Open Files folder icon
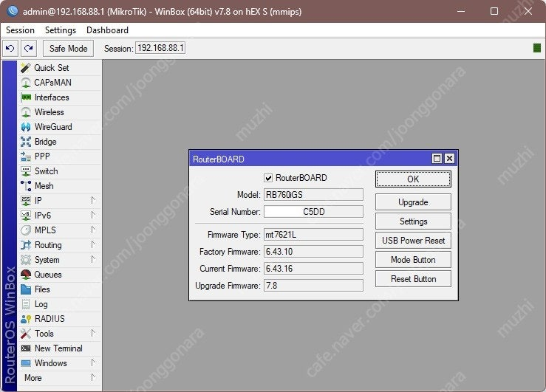Screen dimensions: 546x392 (26, 289)
